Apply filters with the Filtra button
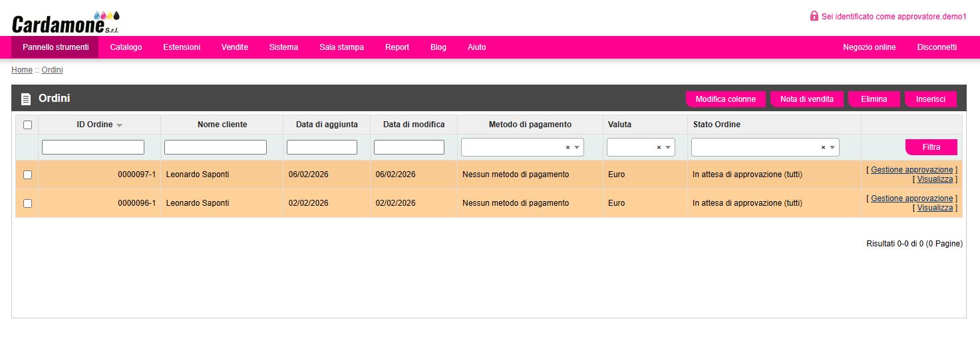 pos(931,147)
